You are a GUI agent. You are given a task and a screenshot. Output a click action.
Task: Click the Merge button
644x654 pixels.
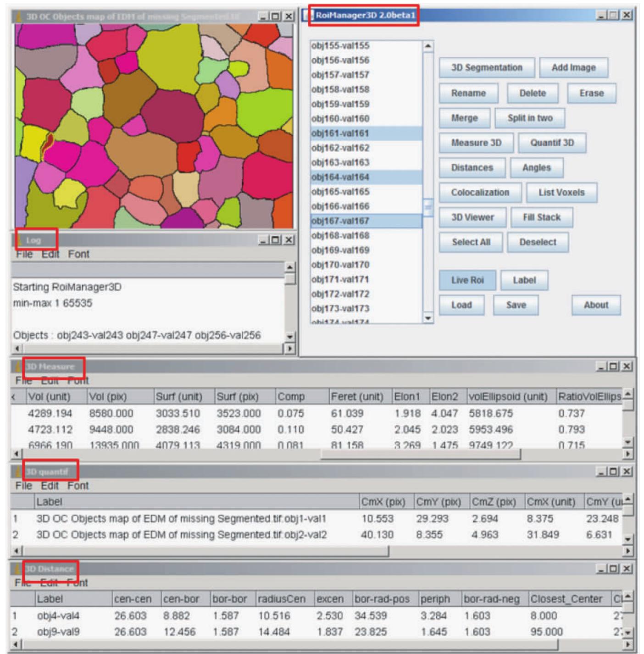click(464, 118)
